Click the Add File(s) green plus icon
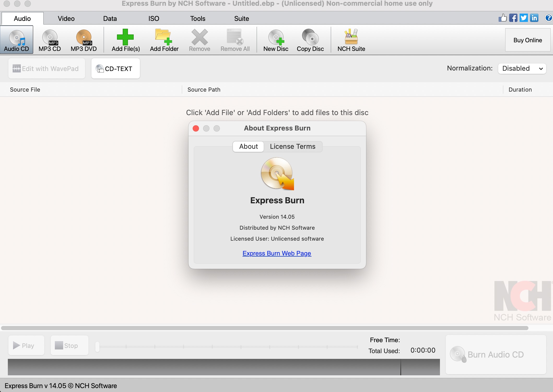The height and width of the screenshot is (392, 553). (125, 37)
